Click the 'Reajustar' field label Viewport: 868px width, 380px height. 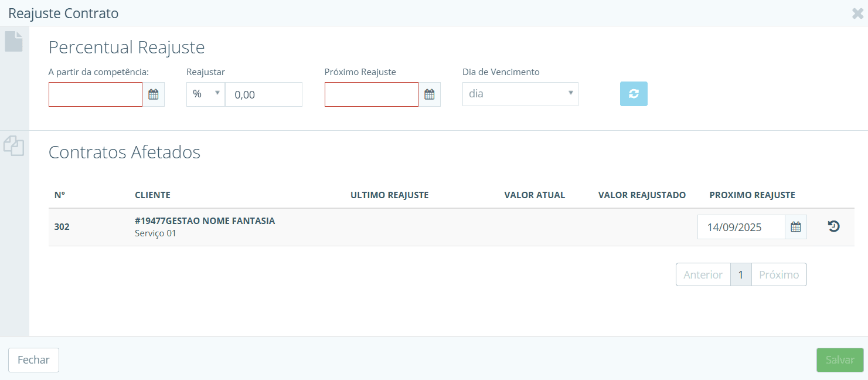tap(206, 72)
